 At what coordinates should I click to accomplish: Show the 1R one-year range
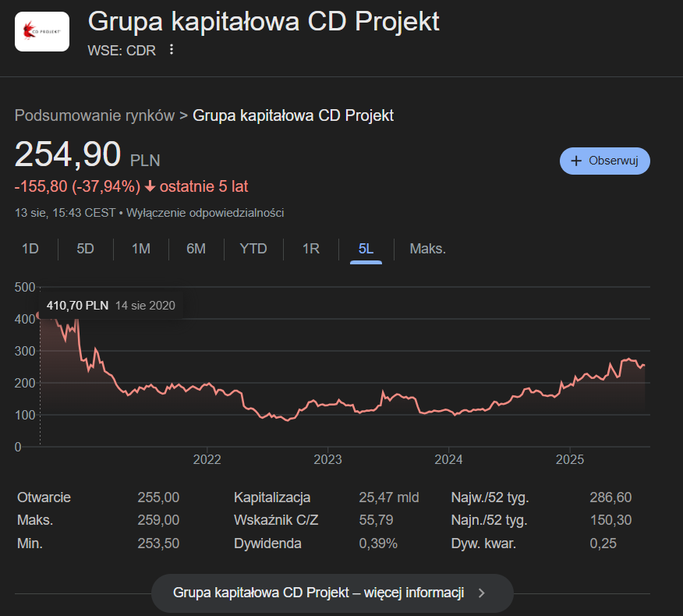[x=311, y=249]
